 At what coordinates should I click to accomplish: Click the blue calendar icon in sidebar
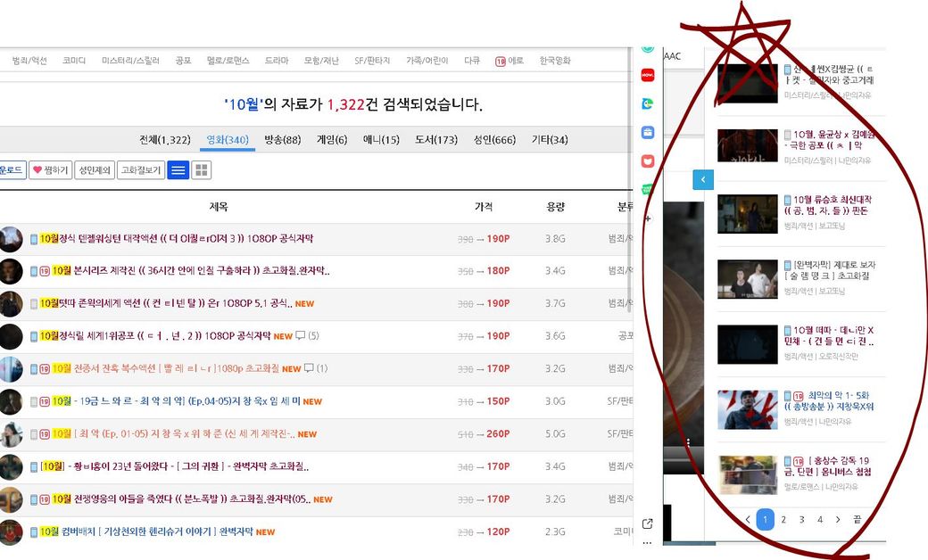[x=648, y=132]
